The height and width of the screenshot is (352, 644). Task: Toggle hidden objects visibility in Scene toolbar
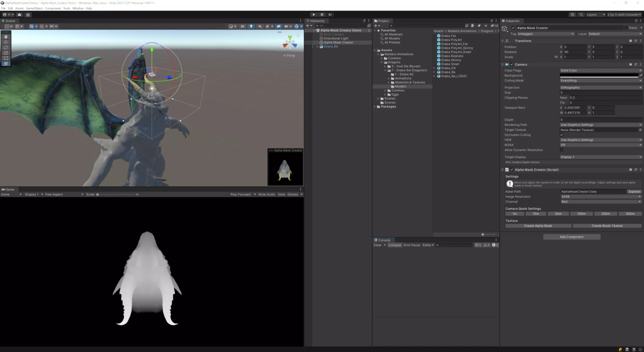click(278, 26)
